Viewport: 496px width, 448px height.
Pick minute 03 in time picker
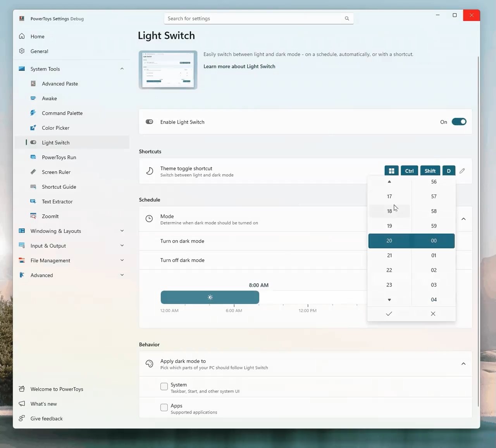pyautogui.click(x=434, y=285)
